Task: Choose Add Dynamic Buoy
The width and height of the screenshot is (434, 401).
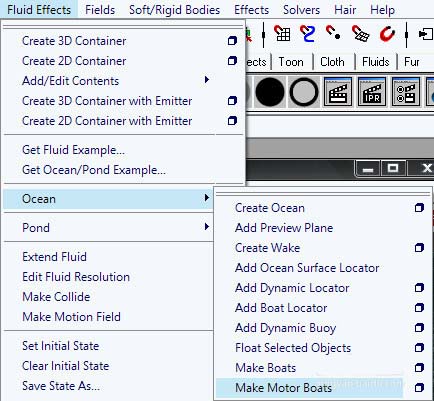Action: (285, 328)
